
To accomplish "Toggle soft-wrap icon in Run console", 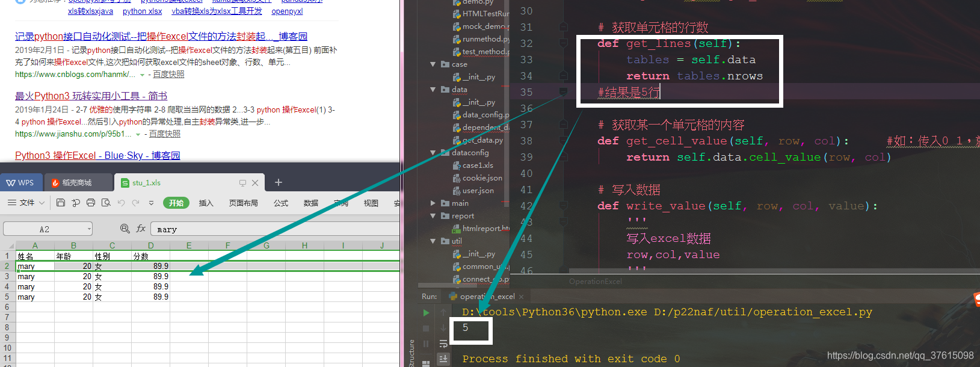I will click(443, 344).
